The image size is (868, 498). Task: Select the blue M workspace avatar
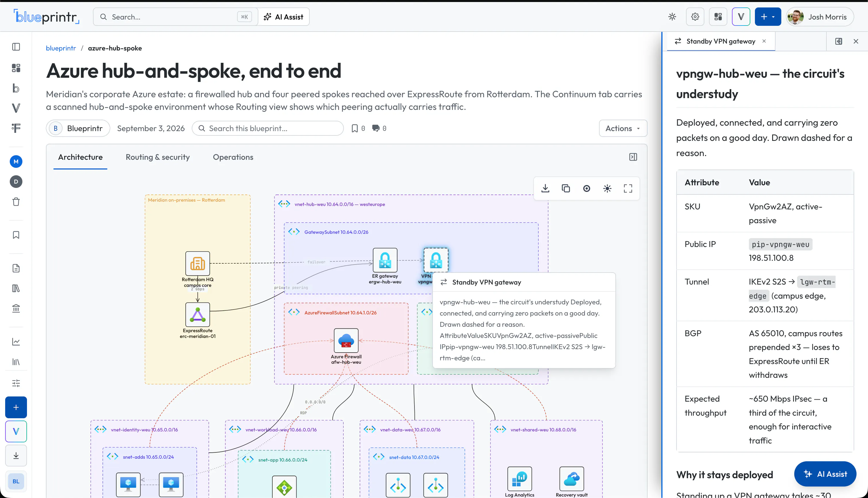(x=16, y=162)
